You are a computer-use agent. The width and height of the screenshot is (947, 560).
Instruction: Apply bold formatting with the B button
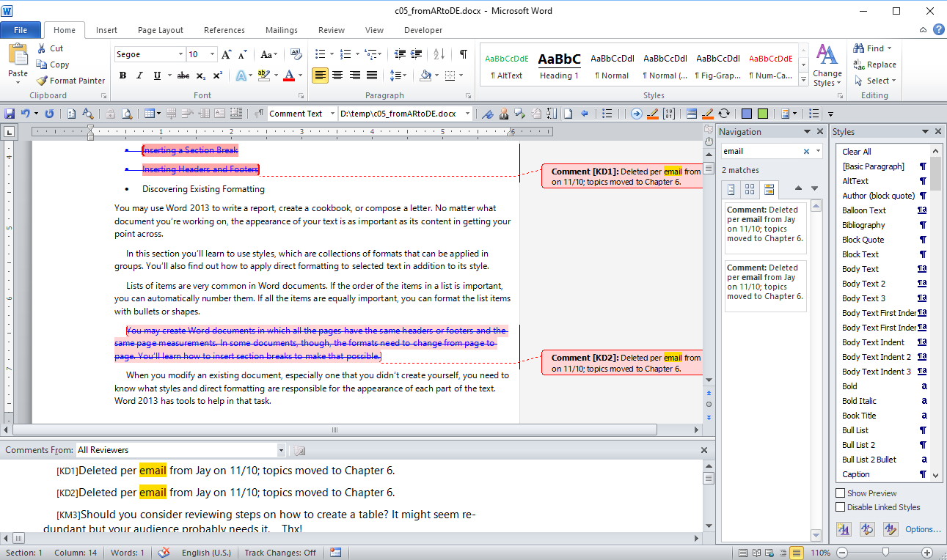pos(123,75)
